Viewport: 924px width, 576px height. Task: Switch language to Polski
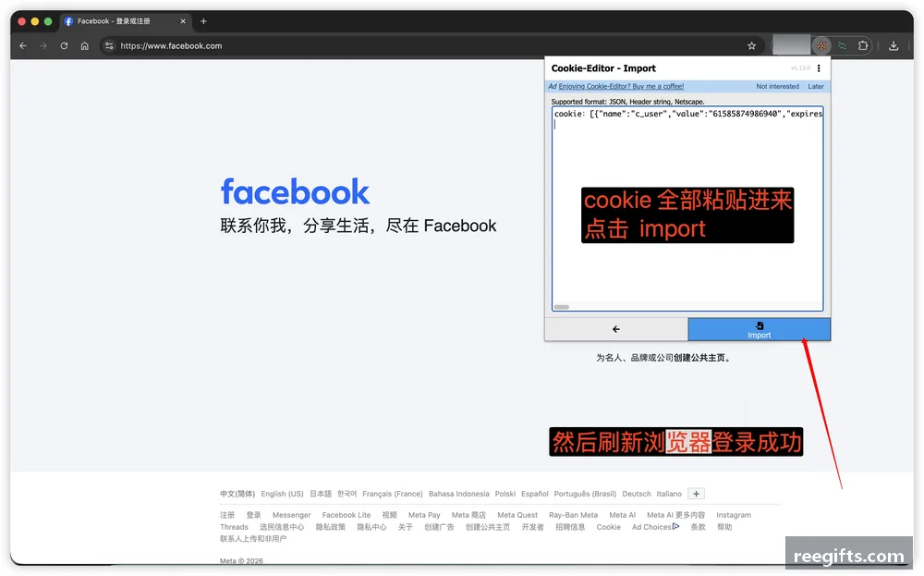point(505,494)
